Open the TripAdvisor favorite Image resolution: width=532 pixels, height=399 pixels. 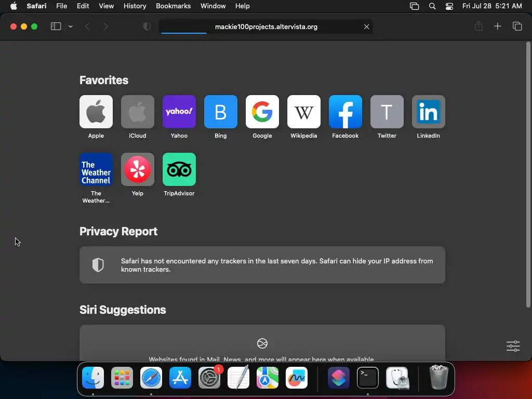179,169
